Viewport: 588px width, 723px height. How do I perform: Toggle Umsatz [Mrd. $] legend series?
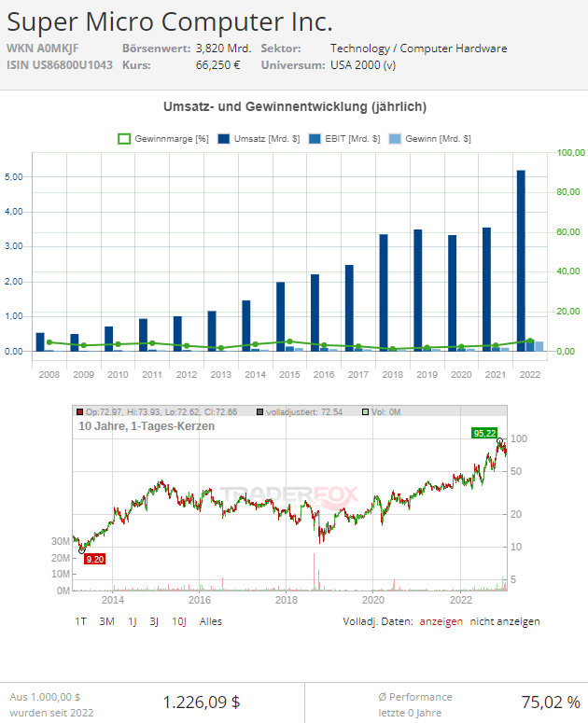pos(259,139)
